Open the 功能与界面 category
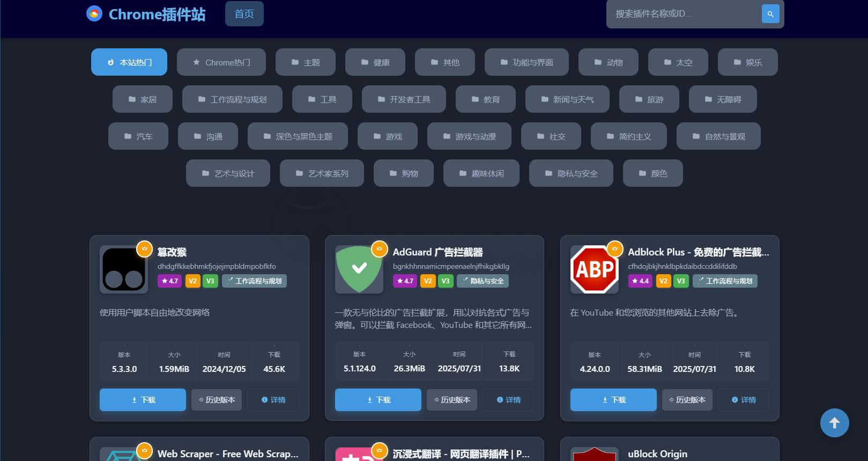Viewport: 868px width, 461px height. (526, 62)
